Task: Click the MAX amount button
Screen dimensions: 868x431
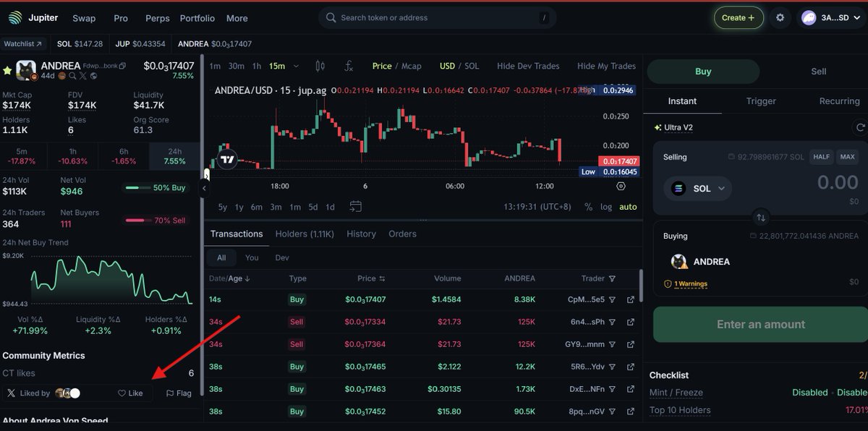Action: 847,157
